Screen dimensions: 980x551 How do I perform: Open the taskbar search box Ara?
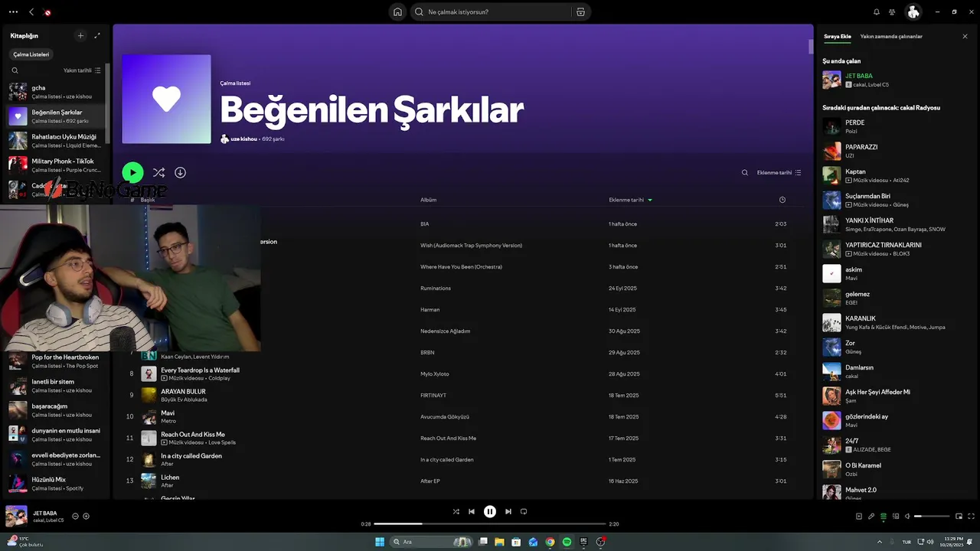(433, 542)
